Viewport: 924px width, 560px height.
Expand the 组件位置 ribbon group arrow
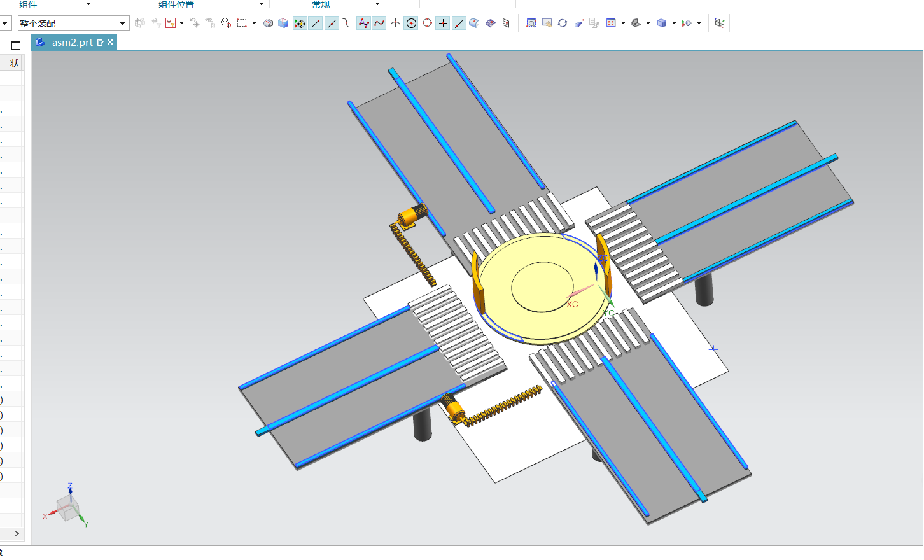pos(261,4)
